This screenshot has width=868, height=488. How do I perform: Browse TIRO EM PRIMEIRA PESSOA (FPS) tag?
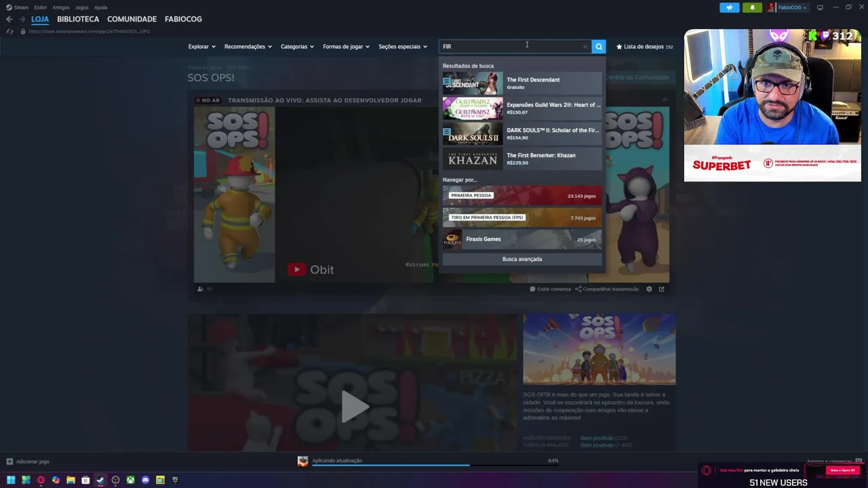522,218
